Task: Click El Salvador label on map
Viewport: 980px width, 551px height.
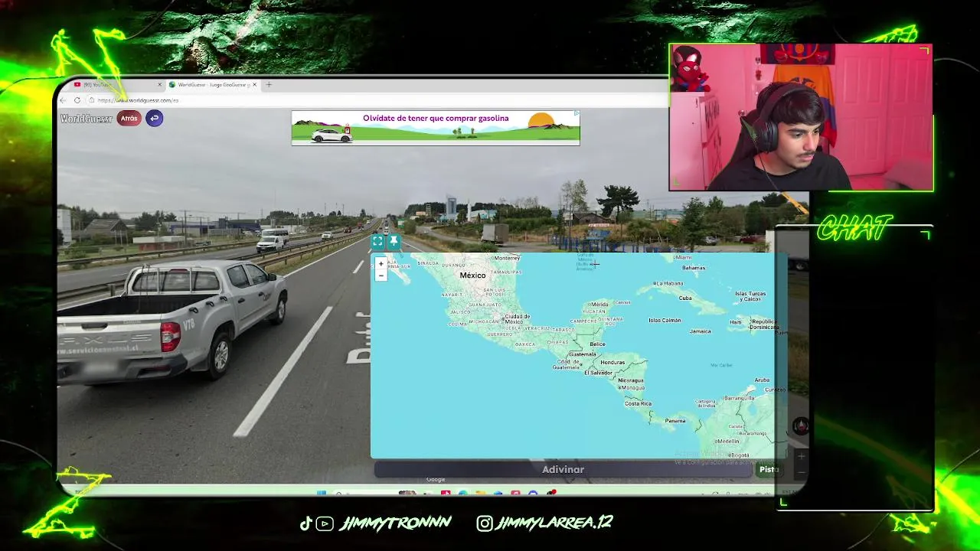Action: [598, 373]
